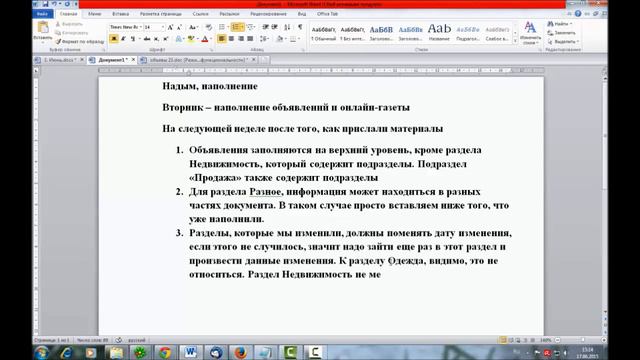Toggle Italic formatting
This screenshot has width=640, height=360.
coord(123,39)
